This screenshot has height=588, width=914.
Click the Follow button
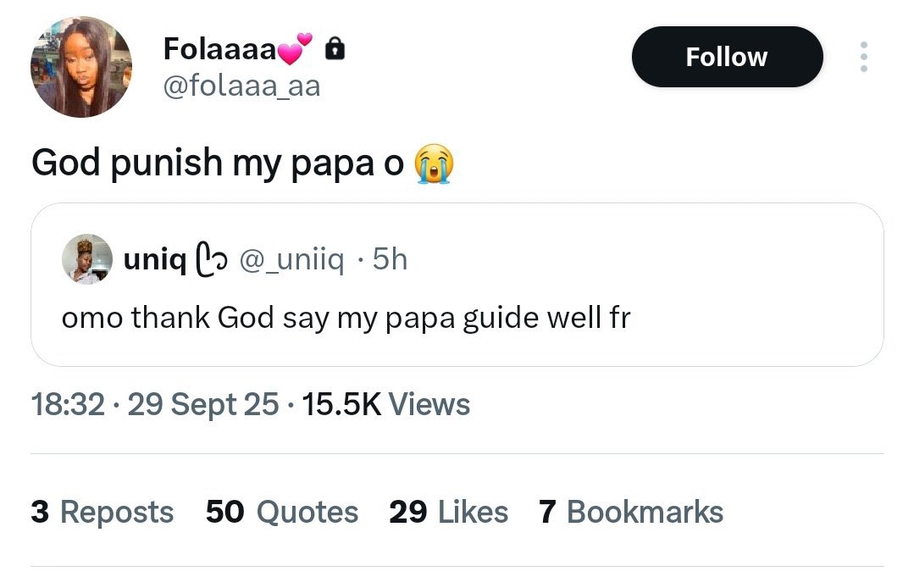coord(727,57)
